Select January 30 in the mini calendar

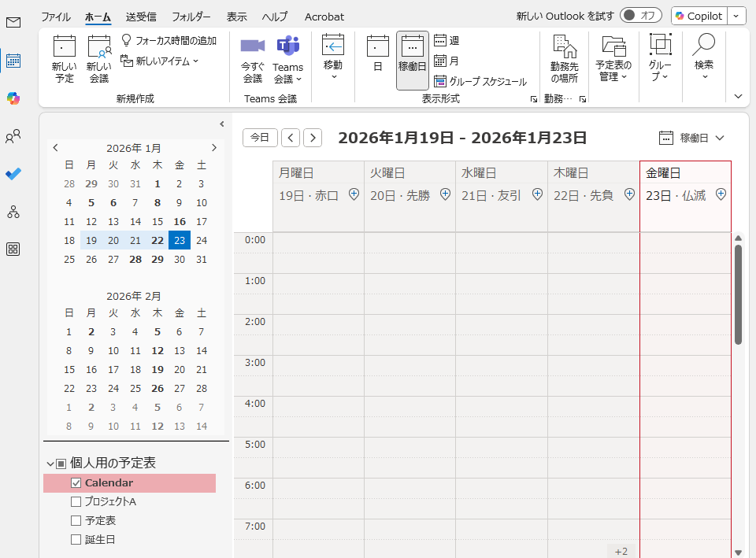(x=179, y=258)
